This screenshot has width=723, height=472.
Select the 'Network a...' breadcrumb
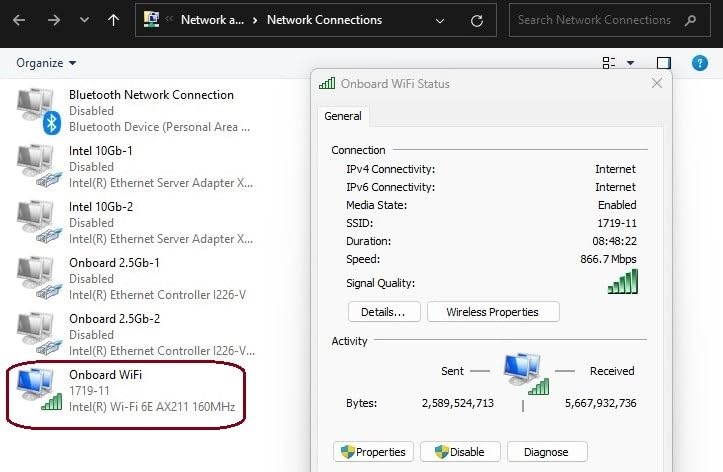coord(212,20)
